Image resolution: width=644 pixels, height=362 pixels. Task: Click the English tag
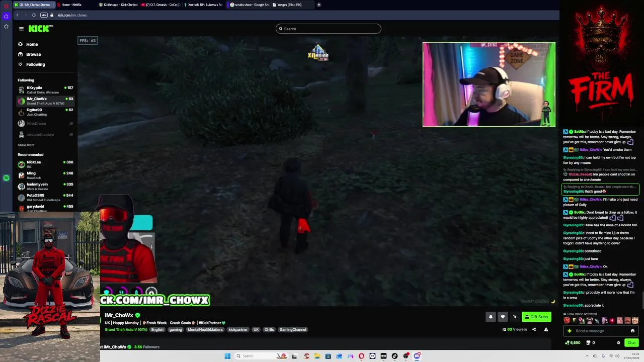(x=157, y=330)
